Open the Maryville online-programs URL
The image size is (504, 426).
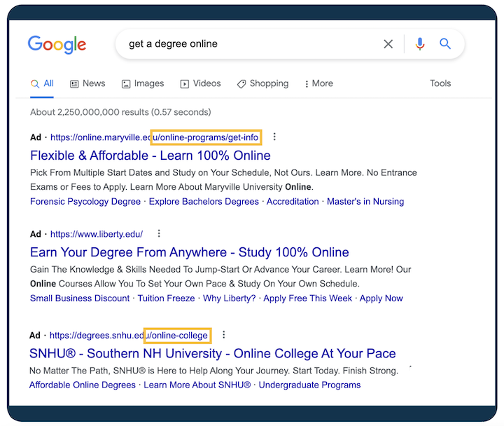(x=154, y=137)
